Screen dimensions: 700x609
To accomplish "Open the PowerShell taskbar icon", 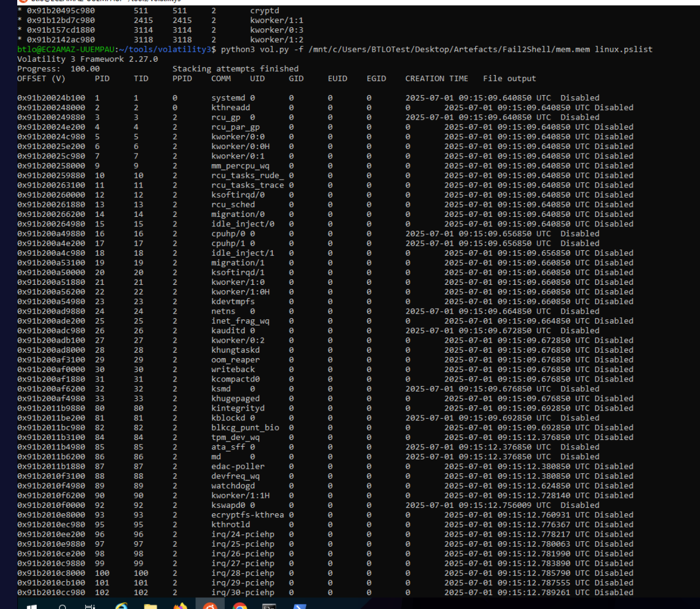I will pyautogui.click(x=299, y=606).
